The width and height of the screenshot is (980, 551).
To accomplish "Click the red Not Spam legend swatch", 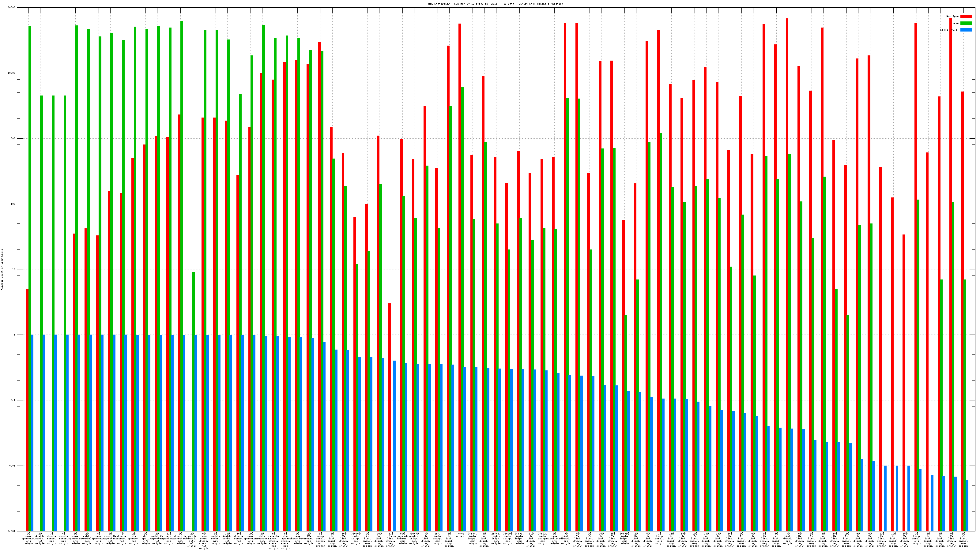I will pyautogui.click(x=966, y=16).
